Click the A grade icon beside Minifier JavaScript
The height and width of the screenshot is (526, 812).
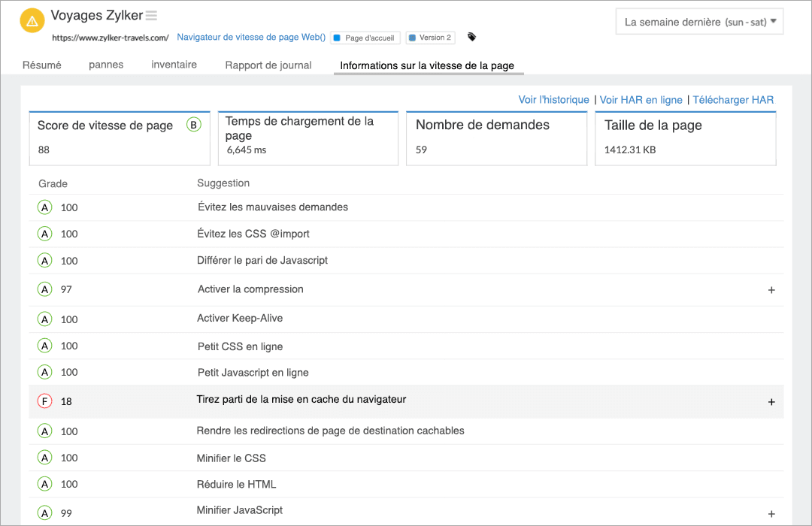[x=44, y=513]
